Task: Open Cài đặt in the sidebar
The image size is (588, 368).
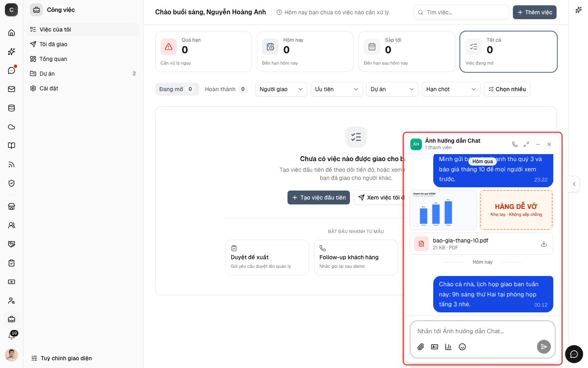Action: (x=83, y=88)
